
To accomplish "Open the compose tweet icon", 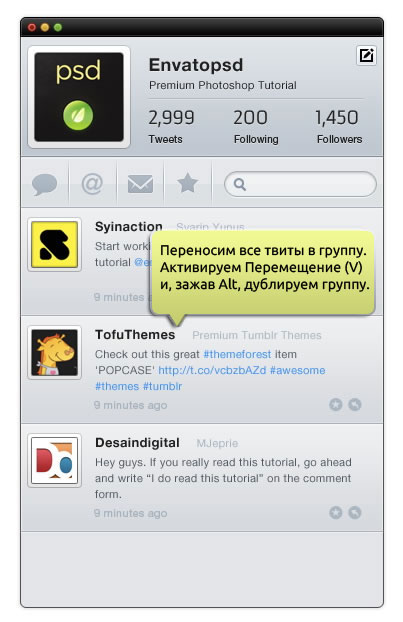I will 366,56.
